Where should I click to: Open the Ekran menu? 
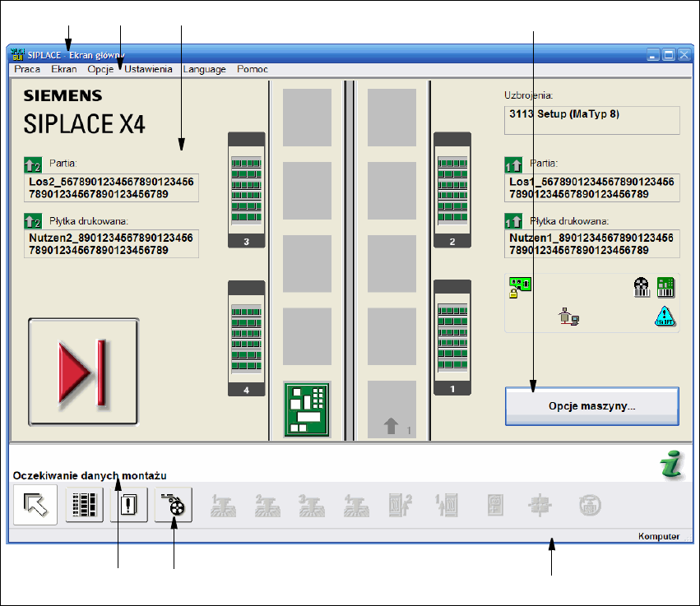pyautogui.click(x=64, y=69)
